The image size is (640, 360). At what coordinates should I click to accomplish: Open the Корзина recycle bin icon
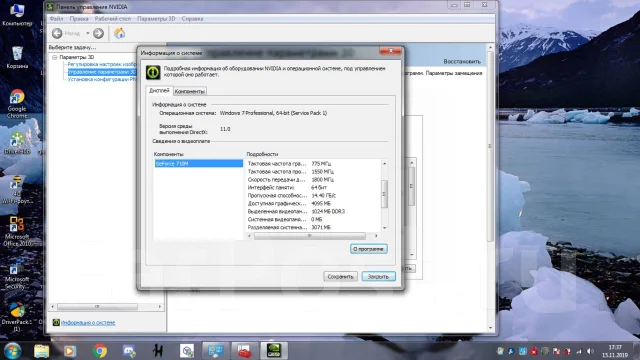(x=17, y=56)
